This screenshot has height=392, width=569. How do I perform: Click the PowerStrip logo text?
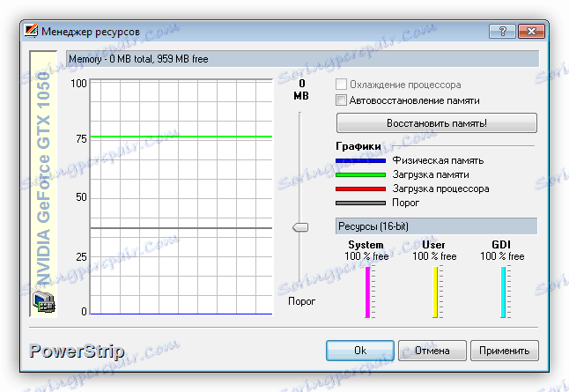pyautogui.click(x=77, y=351)
